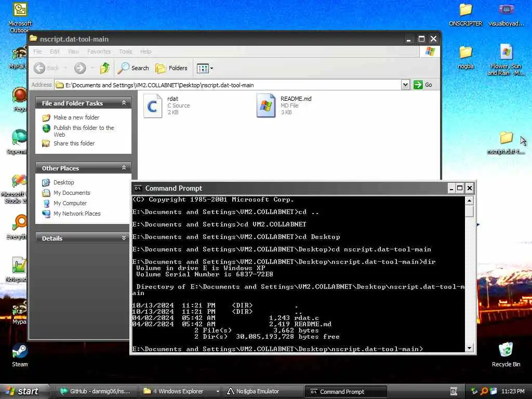Click the Forward navigation arrow in Explorer

[80, 68]
